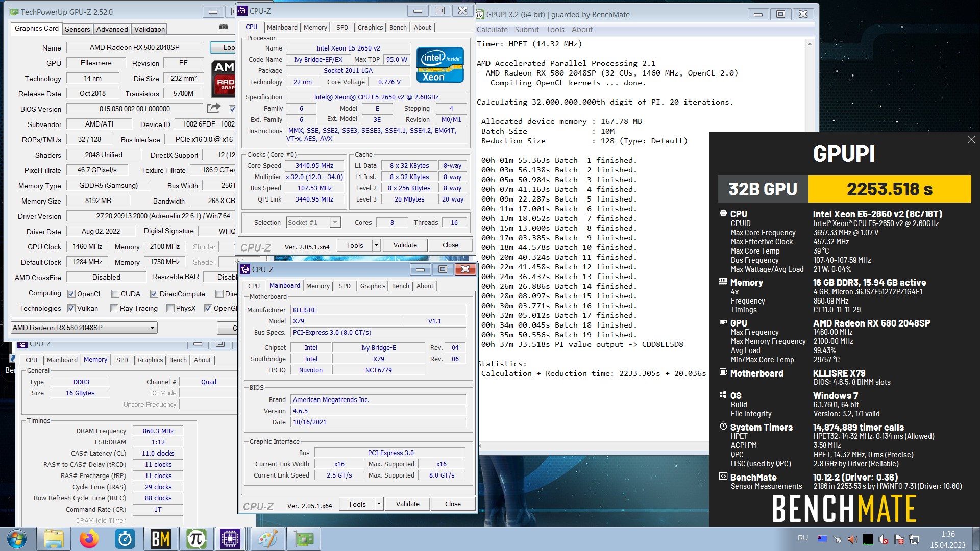Click the System Timers clock icon in BenchMate
The height and width of the screenshot is (551, 980).
coord(723,427)
